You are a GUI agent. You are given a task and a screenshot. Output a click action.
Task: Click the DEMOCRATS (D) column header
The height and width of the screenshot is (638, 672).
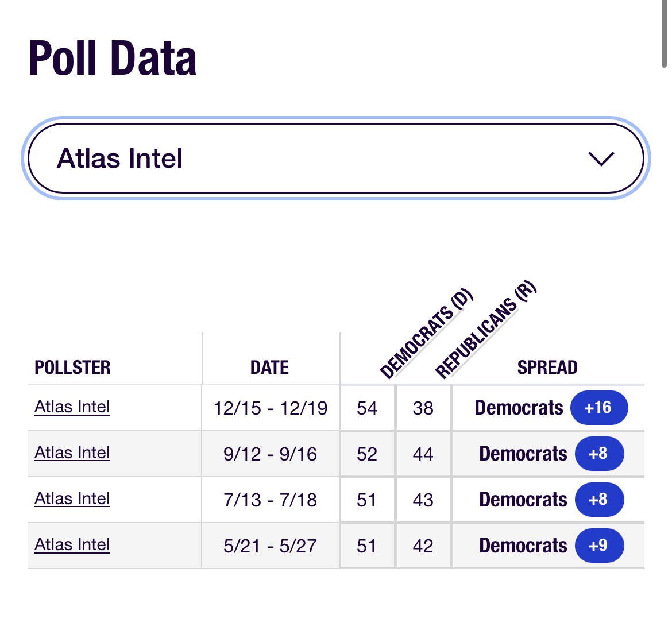pos(426,334)
